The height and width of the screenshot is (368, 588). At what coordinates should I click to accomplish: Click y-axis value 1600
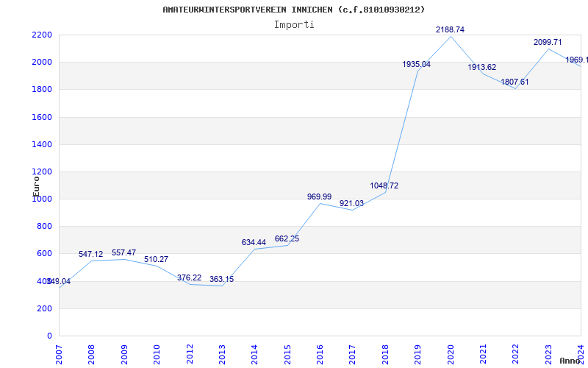[43, 118]
